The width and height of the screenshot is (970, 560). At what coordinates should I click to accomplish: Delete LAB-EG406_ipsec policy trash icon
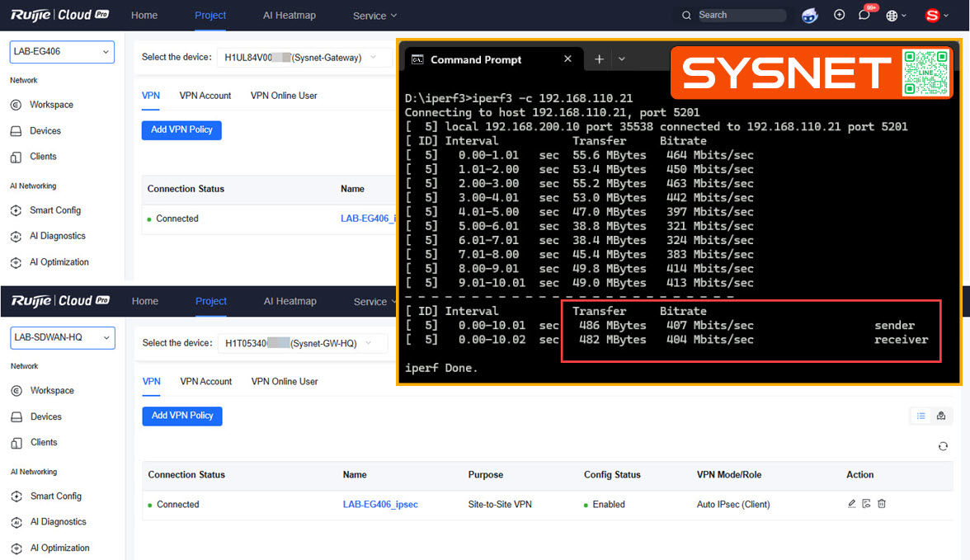pyautogui.click(x=882, y=504)
